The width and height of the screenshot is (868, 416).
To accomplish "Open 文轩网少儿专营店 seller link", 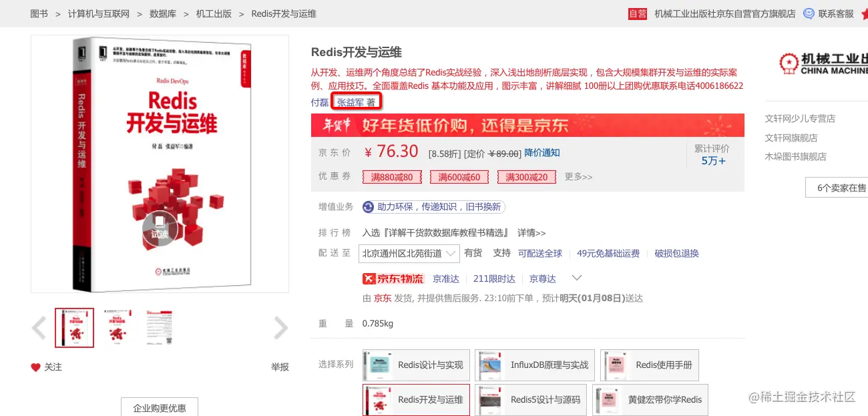I will (800, 118).
